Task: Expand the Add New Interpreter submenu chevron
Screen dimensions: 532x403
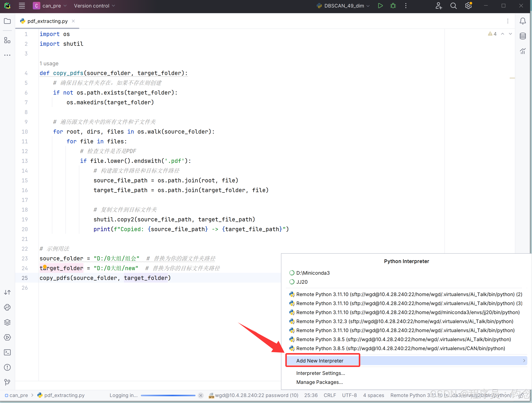Action: point(524,360)
